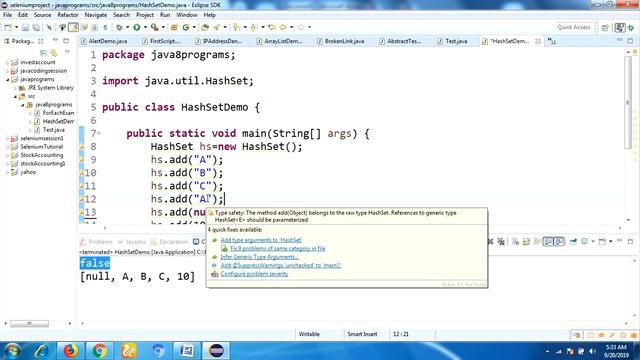Open the Refactor menu
640x360 pixels.
click(68, 15)
